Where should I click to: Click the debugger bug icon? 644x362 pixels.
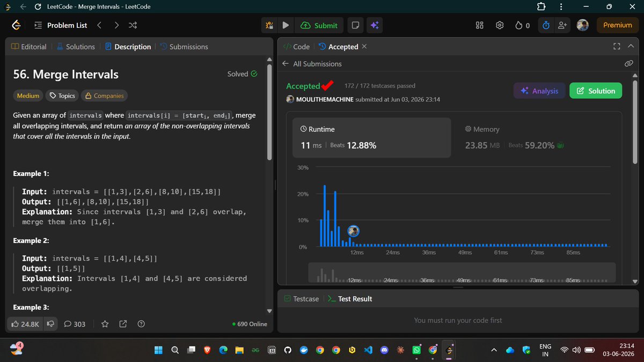point(269,25)
